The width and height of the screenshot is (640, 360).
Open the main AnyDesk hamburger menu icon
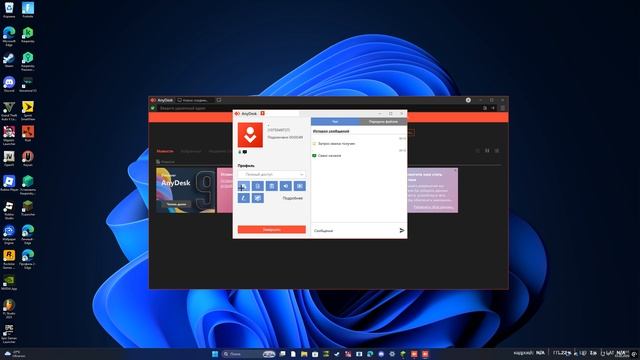[502, 108]
